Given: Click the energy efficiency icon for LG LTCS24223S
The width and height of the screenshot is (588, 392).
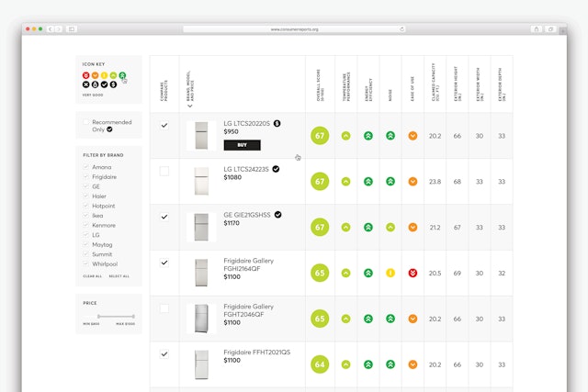Looking at the screenshot, I should coord(368,182).
